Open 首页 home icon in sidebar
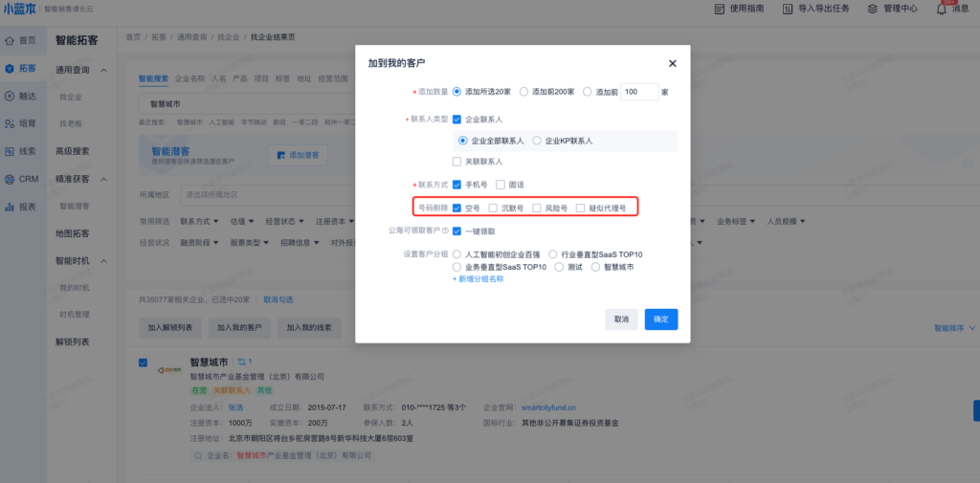The image size is (980, 483). coord(21,40)
